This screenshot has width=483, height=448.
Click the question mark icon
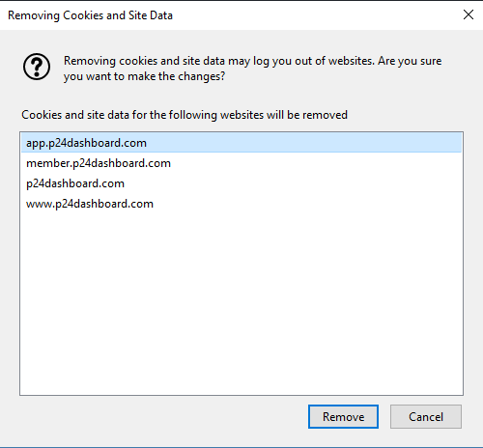[x=37, y=67]
